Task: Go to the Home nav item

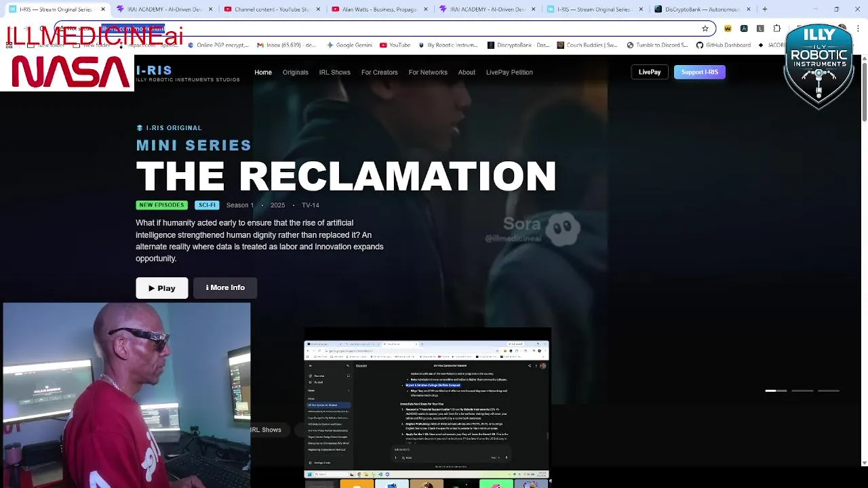Action: tap(263, 73)
